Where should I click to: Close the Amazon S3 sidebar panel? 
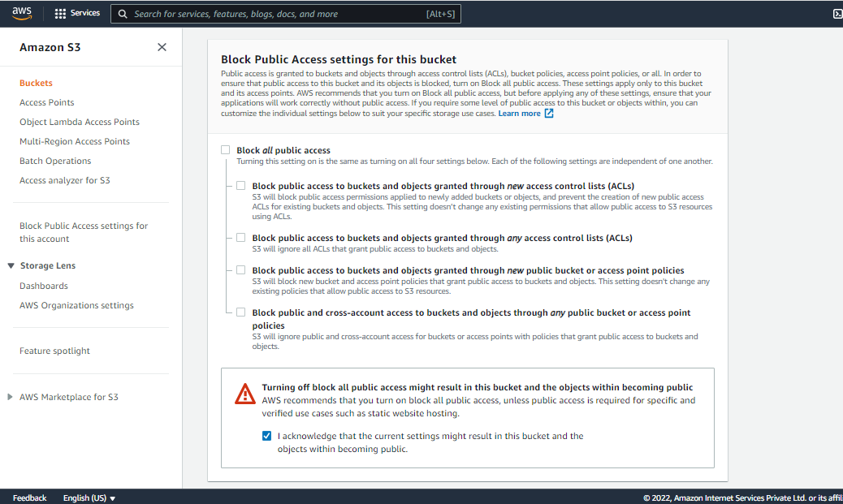(x=162, y=47)
